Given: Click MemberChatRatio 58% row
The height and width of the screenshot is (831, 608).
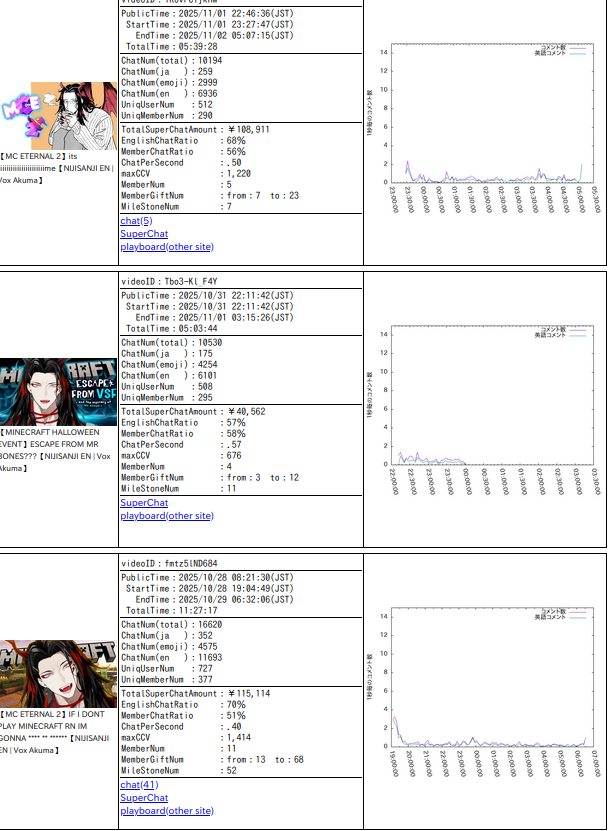Looking at the screenshot, I should pyautogui.click(x=183, y=434).
